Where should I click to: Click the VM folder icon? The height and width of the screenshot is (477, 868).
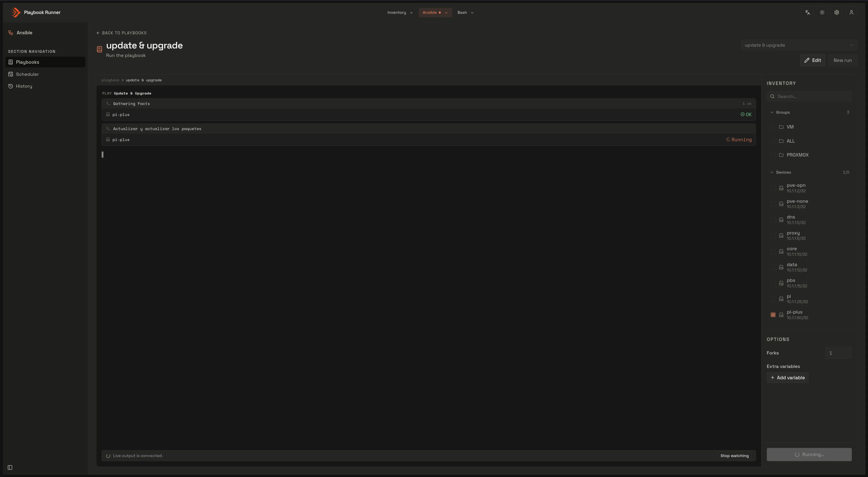(x=781, y=127)
